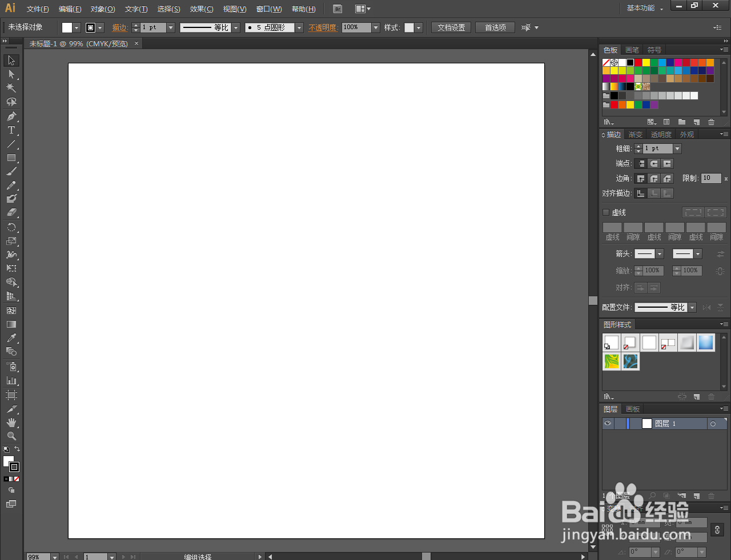Screen dimensions: 731x560
Task: Open stroke weight dropdown in control bar
Action: coord(171,27)
